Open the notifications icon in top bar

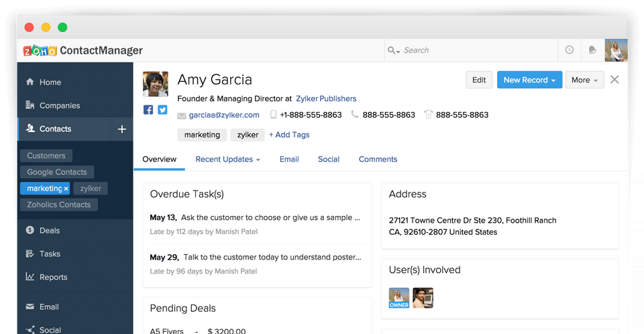click(592, 50)
